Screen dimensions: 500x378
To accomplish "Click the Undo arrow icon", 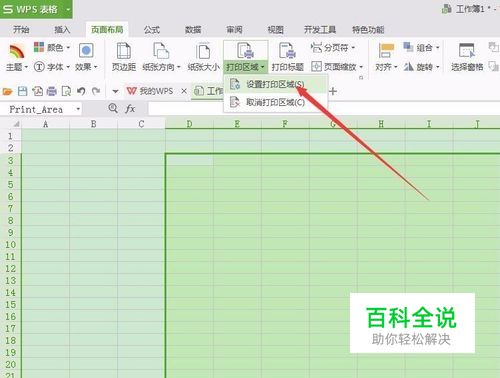I will tap(81, 91).
